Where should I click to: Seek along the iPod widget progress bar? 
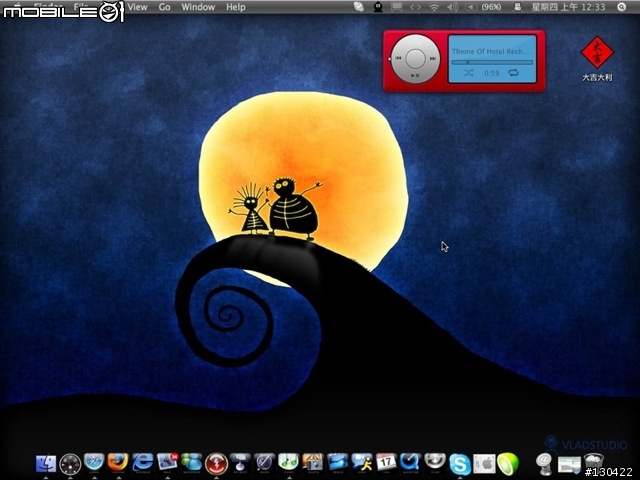pyautogui.click(x=492, y=62)
